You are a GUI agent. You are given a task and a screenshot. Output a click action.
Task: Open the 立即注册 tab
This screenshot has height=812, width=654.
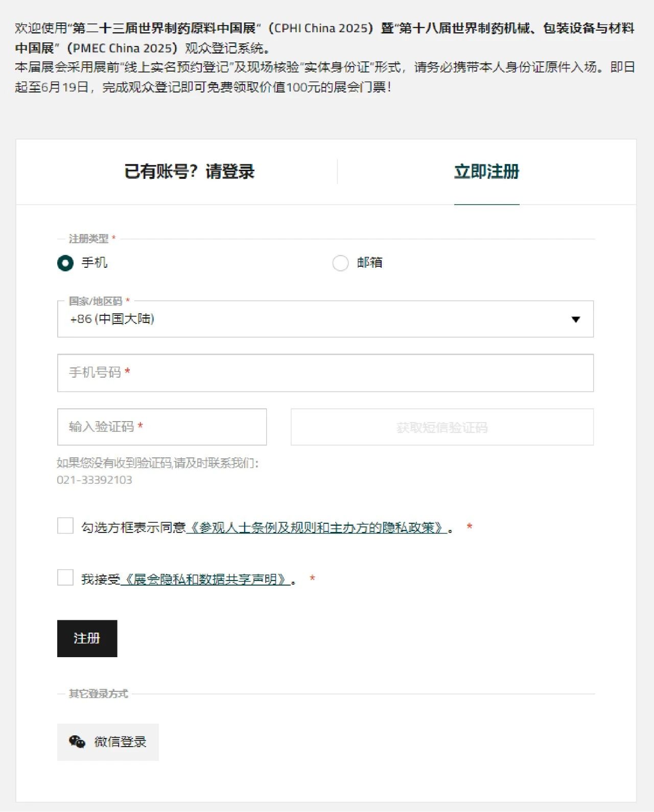tap(486, 172)
